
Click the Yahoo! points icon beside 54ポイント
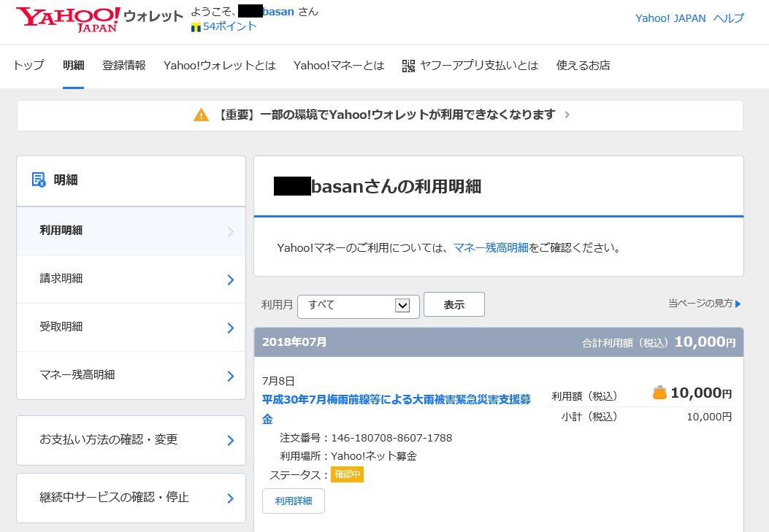point(196,26)
